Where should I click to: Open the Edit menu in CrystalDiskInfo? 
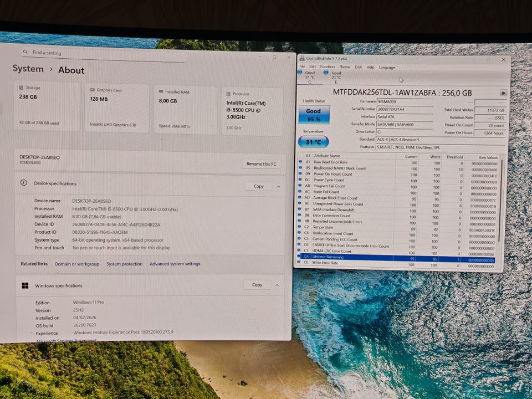(313, 66)
